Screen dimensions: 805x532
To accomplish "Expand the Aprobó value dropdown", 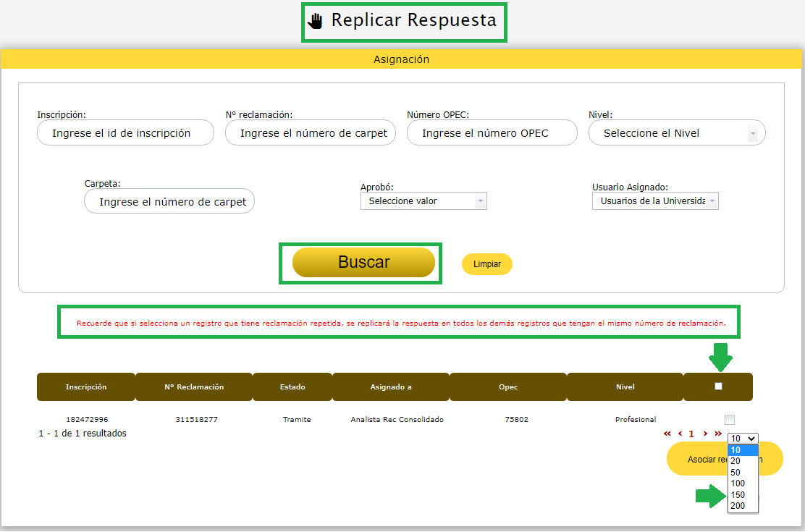I will coord(423,201).
